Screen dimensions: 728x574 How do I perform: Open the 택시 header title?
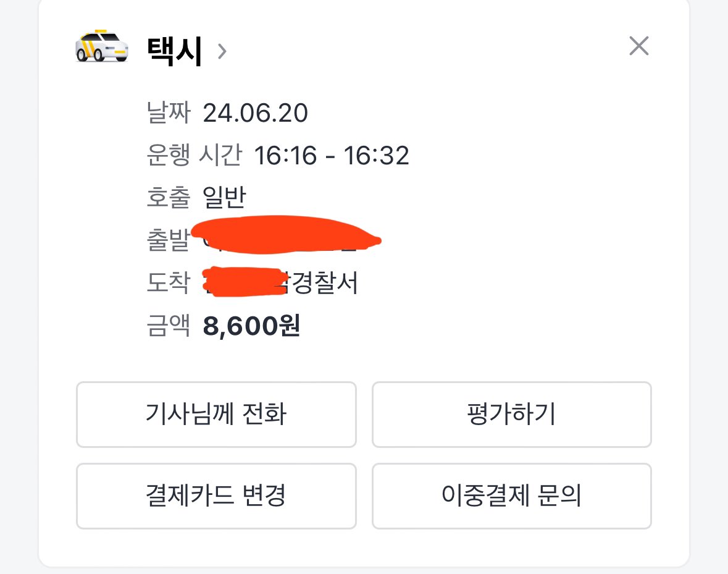click(175, 51)
